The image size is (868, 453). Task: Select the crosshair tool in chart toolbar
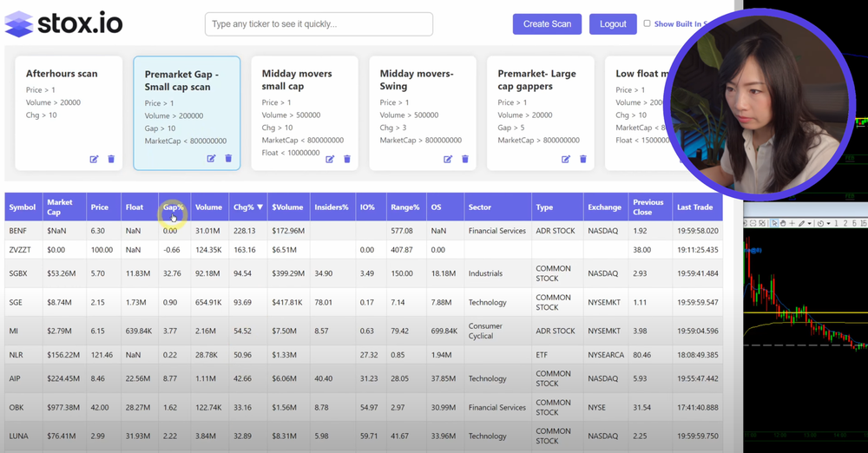(792, 223)
